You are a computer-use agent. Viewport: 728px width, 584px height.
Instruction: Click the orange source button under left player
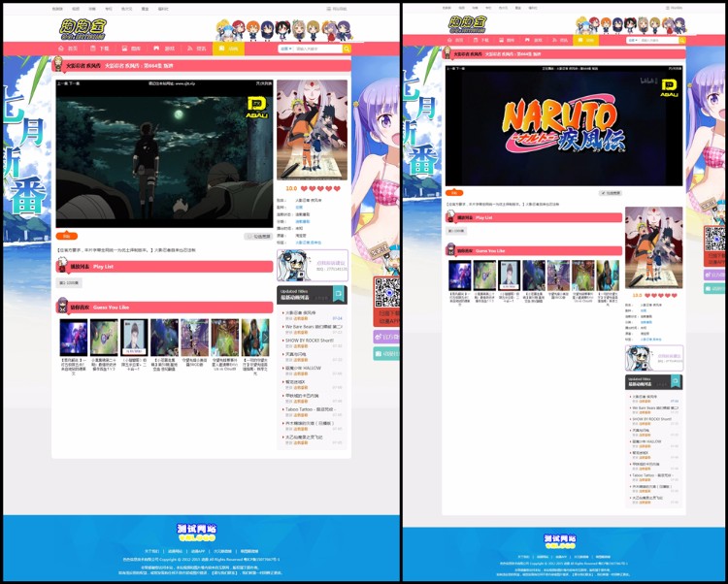coord(66,236)
